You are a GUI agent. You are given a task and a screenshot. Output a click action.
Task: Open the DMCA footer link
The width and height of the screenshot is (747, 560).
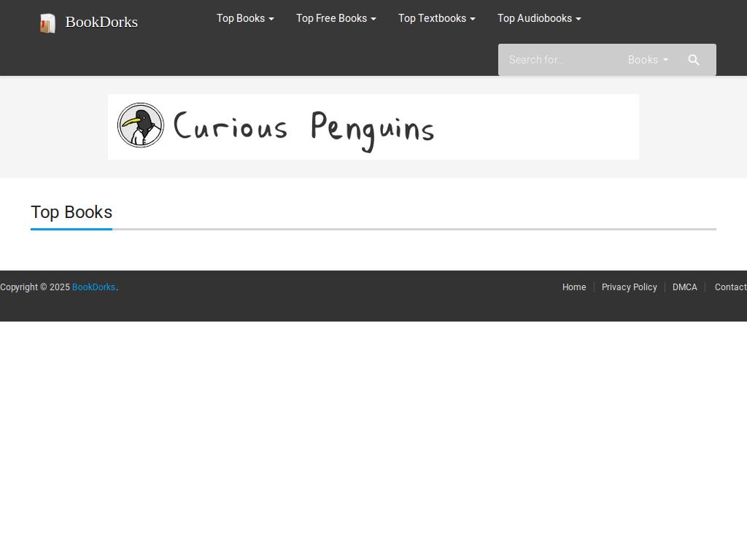[684, 287]
